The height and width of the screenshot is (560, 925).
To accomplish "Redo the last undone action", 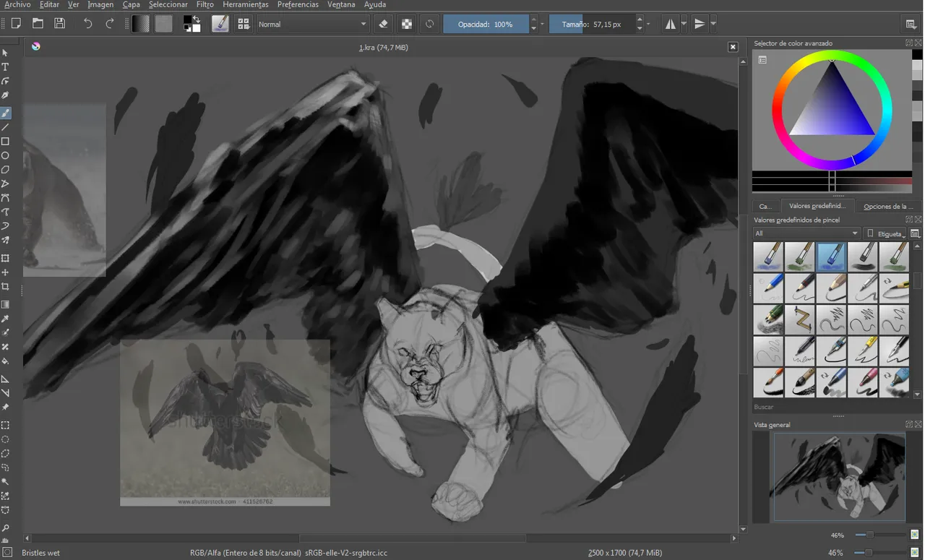I will [110, 24].
